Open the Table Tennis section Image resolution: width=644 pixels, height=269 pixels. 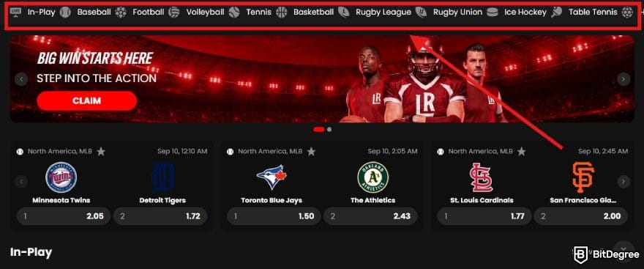[x=593, y=12]
